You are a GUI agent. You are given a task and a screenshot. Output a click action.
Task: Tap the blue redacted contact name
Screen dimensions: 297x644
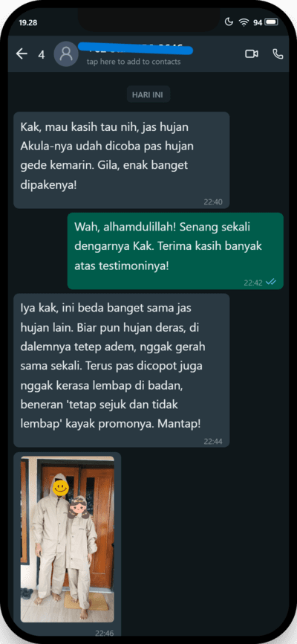[135, 50]
